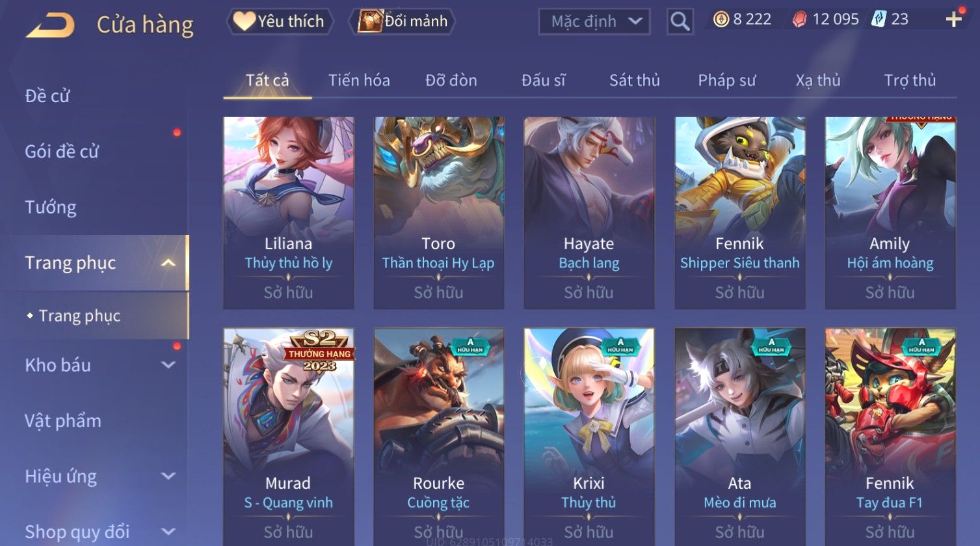Expand the Hiệu ứng sidebar section
The image size is (980, 546).
pos(168,476)
